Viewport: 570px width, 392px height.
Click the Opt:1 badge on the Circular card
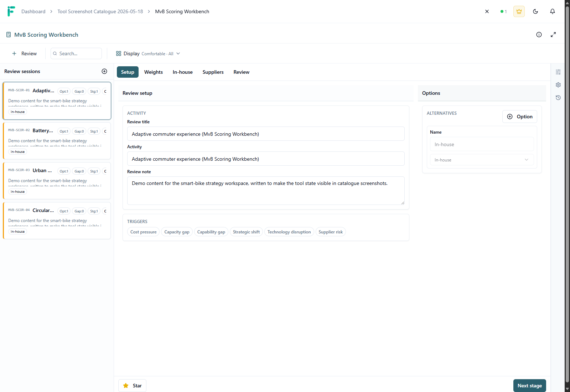click(64, 211)
